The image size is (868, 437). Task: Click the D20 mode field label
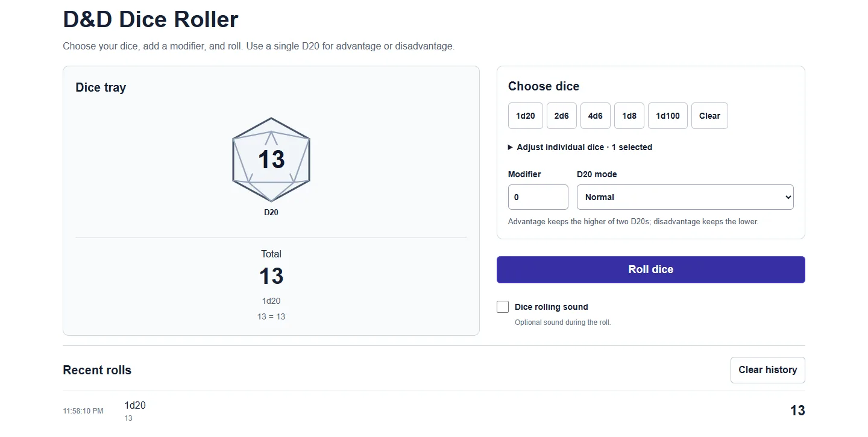pos(597,174)
